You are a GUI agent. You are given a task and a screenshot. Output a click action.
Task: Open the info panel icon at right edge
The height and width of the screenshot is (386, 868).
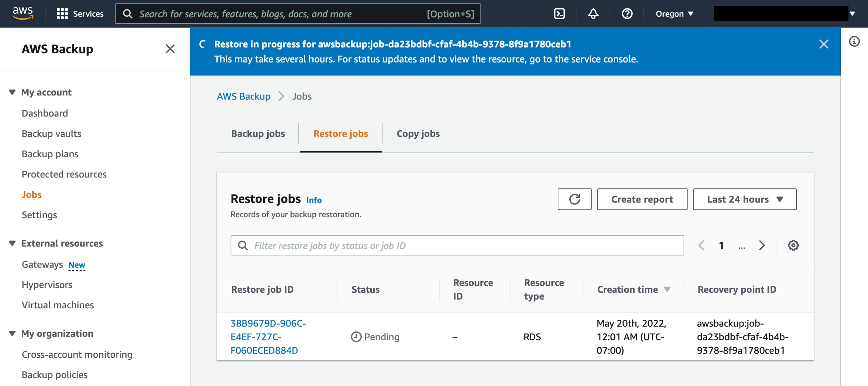click(x=854, y=42)
